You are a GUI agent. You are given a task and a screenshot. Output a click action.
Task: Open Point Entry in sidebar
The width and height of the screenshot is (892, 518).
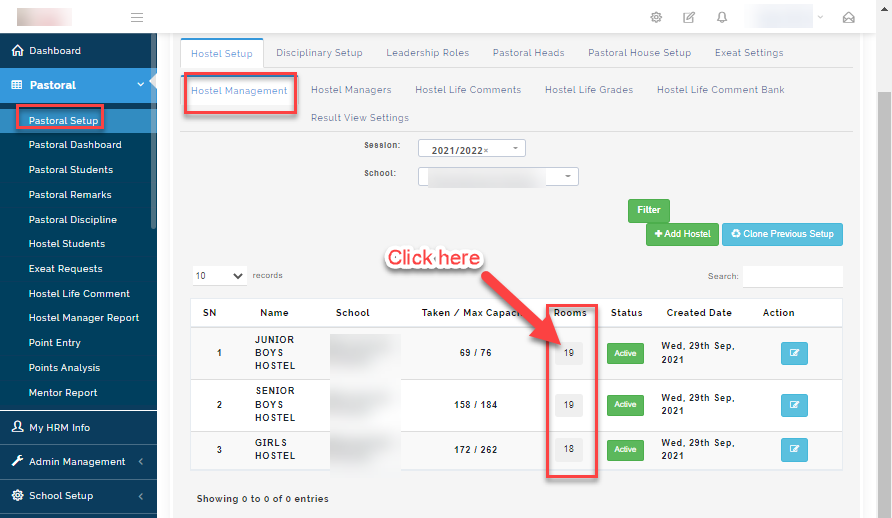(x=55, y=342)
